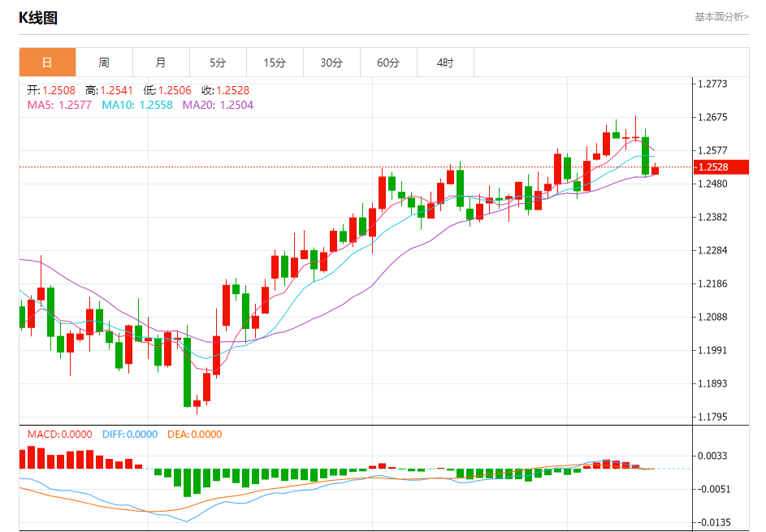Screen dimensions: 766x532
Task: Click the 1.2577 price axis label
Action: pos(712,150)
